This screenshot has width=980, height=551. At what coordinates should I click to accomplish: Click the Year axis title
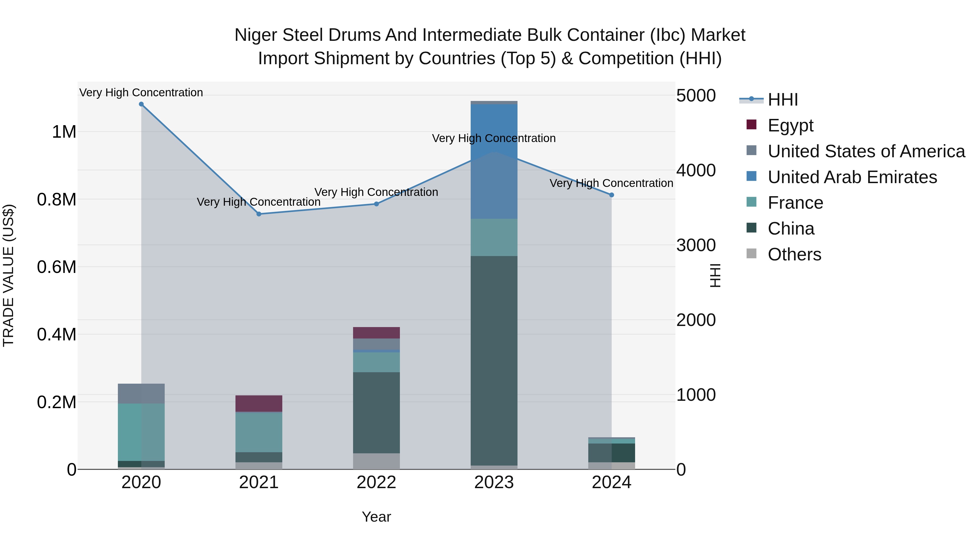coord(376,517)
